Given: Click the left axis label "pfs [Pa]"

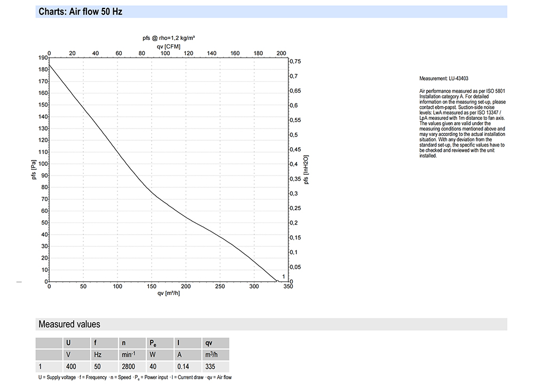Looking at the screenshot, I should [34, 170].
